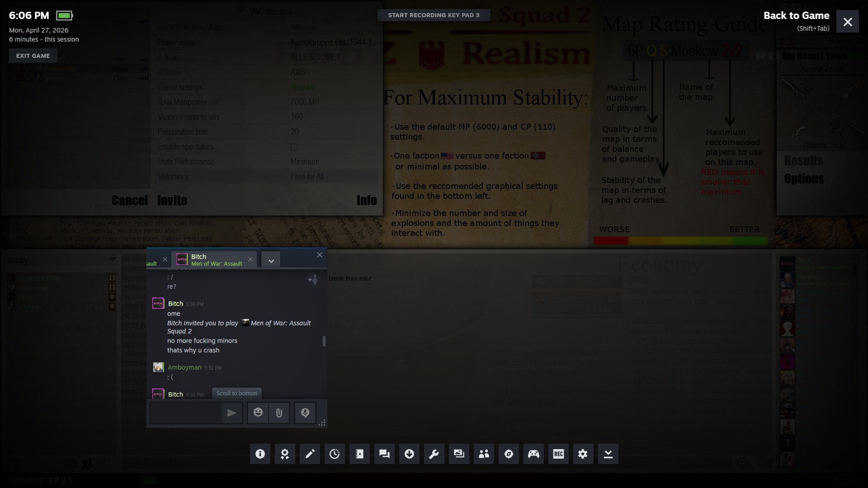Click the EXIT GAME button
This screenshot has height=488, width=868.
(33, 56)
